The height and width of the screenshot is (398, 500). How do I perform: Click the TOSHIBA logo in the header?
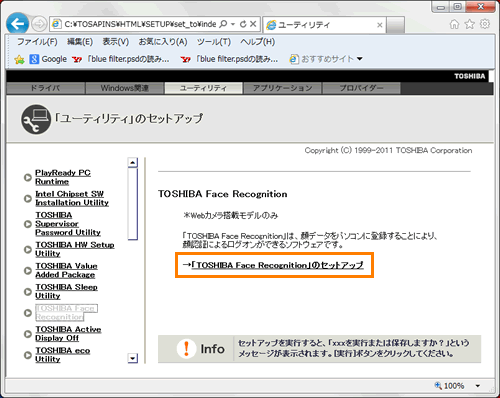(x=470, y=76)
